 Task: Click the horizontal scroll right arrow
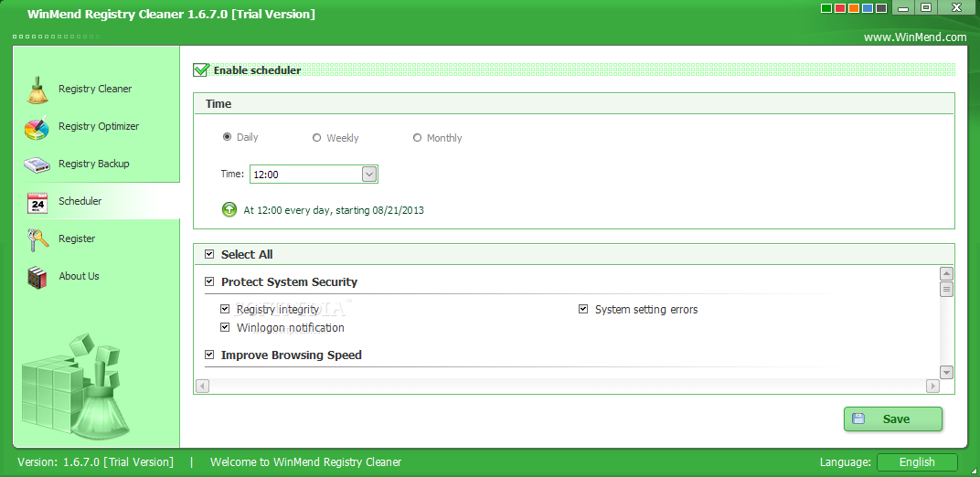[932, 387]
